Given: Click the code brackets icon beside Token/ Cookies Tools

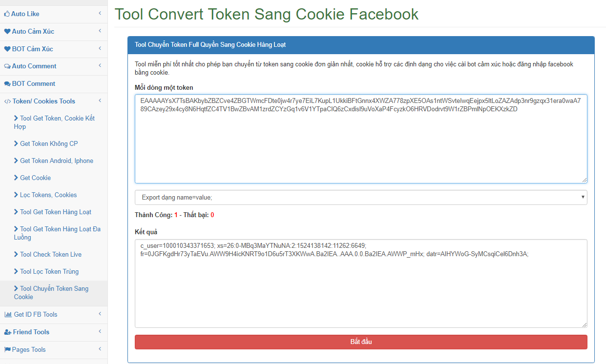Looking at the screenshot, I should coord(7,101).
